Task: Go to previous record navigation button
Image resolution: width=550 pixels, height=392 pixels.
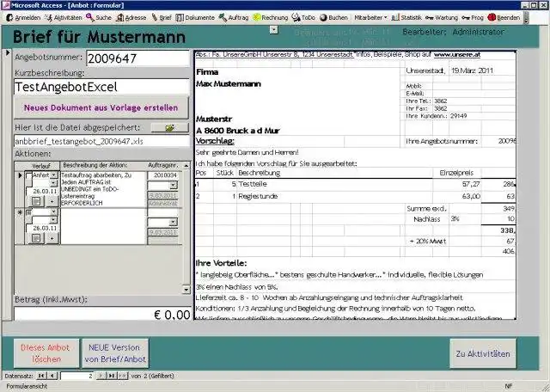Action: (x=52, y=376)
